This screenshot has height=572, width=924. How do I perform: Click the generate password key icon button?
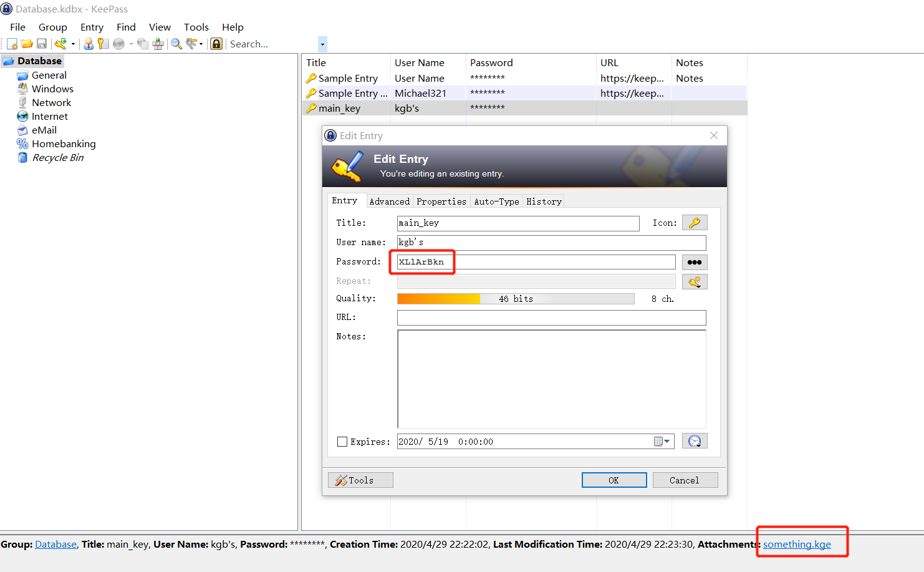coord(695,281)
